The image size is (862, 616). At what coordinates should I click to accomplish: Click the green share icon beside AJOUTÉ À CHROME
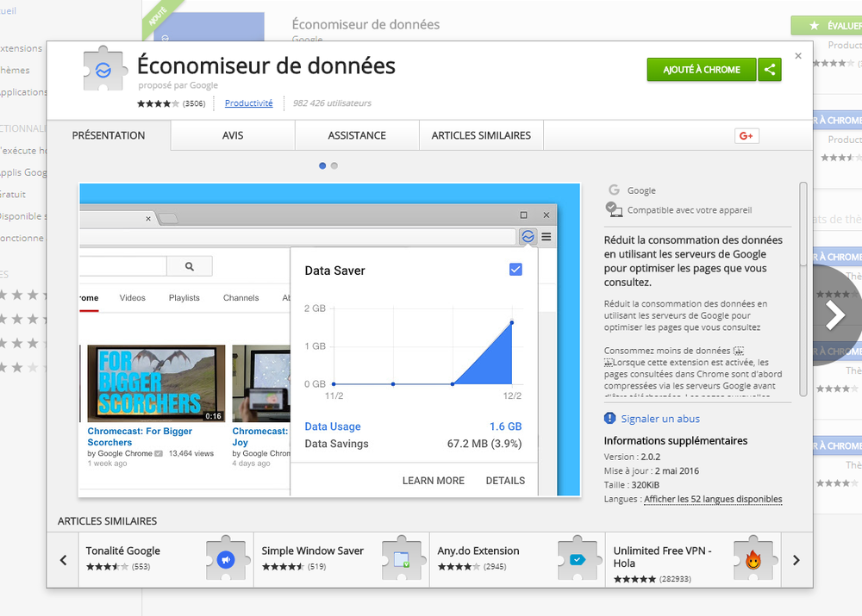tap(770, 69)
